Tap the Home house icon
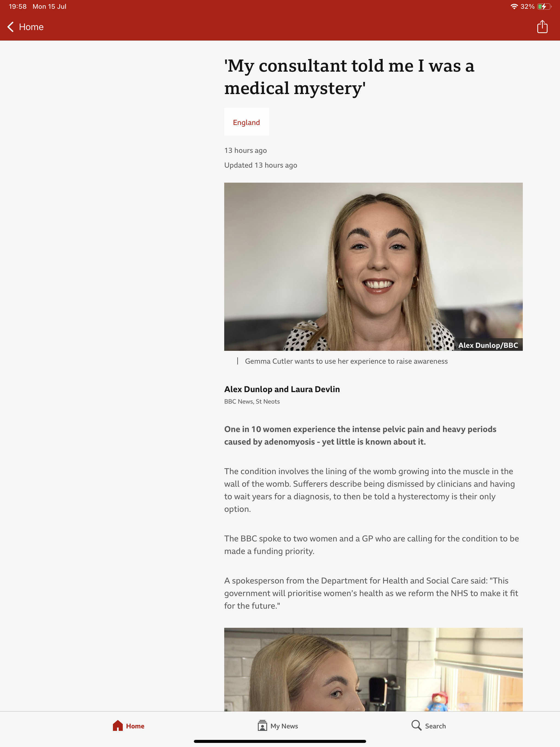Screen dimensions: 560x747 [x=118, y=725]
